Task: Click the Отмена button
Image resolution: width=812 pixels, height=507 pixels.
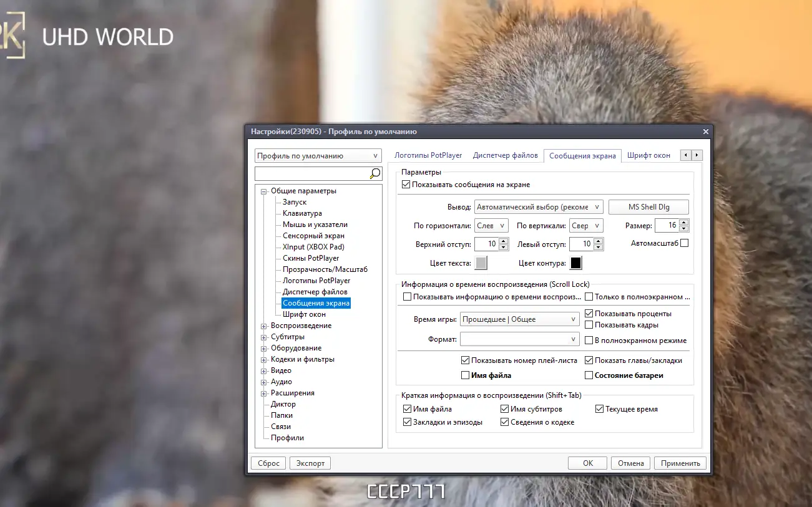Action: [631, 463]
